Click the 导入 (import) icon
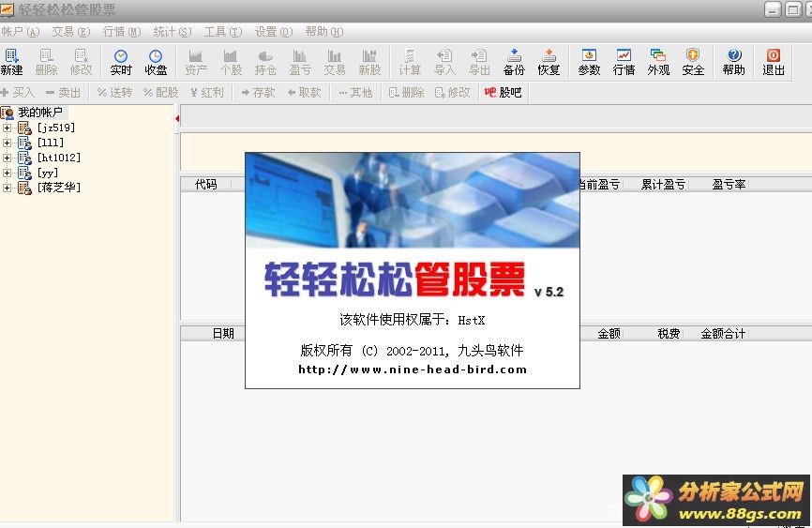812x528 pixels. click(444, 62)
